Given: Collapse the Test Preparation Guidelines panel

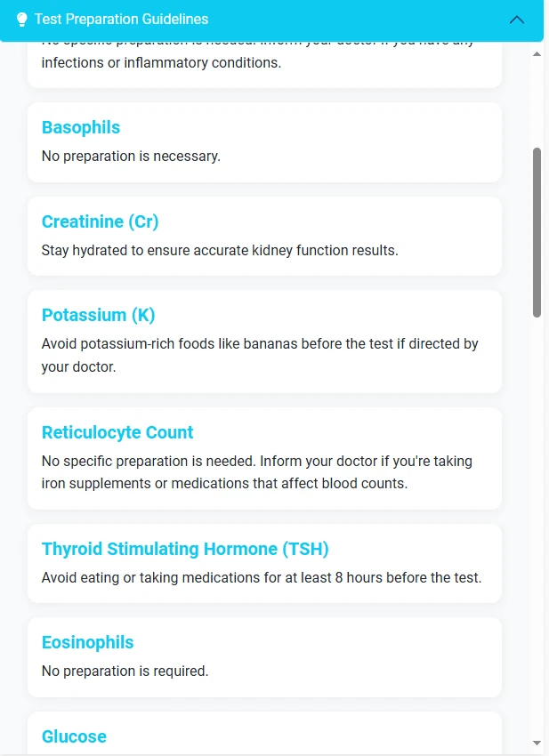Looking at the screenshot, I should point(517,20).
